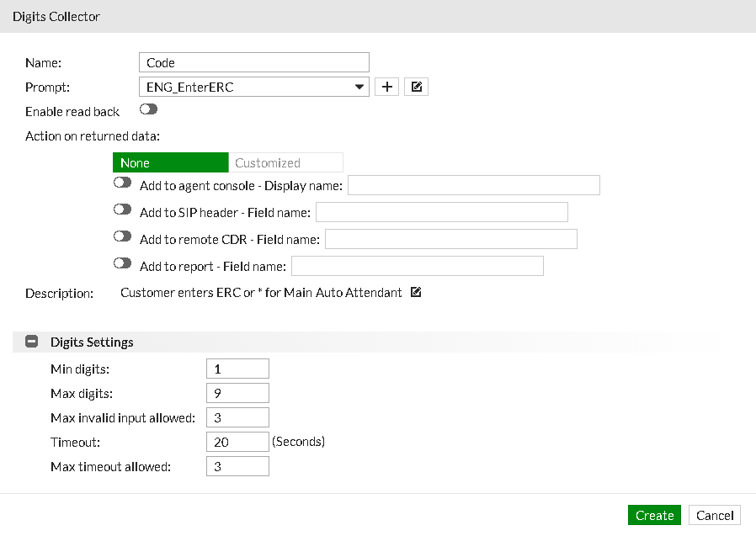This screenshot has width=756, height=536.
Task: Switch to the Customized action tab
Action: 286,162
